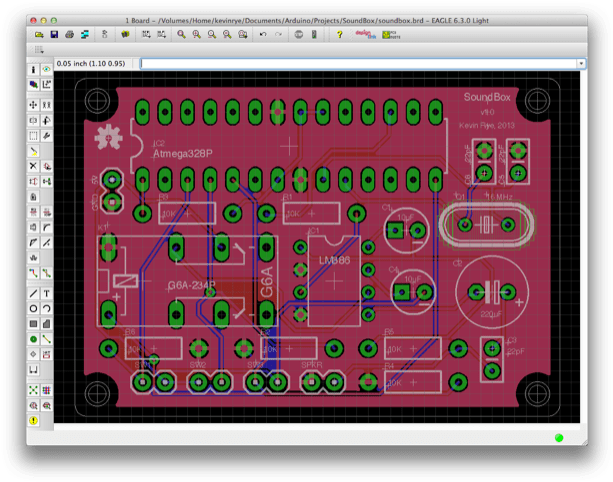Select the Rotate tool

[47, 120]
